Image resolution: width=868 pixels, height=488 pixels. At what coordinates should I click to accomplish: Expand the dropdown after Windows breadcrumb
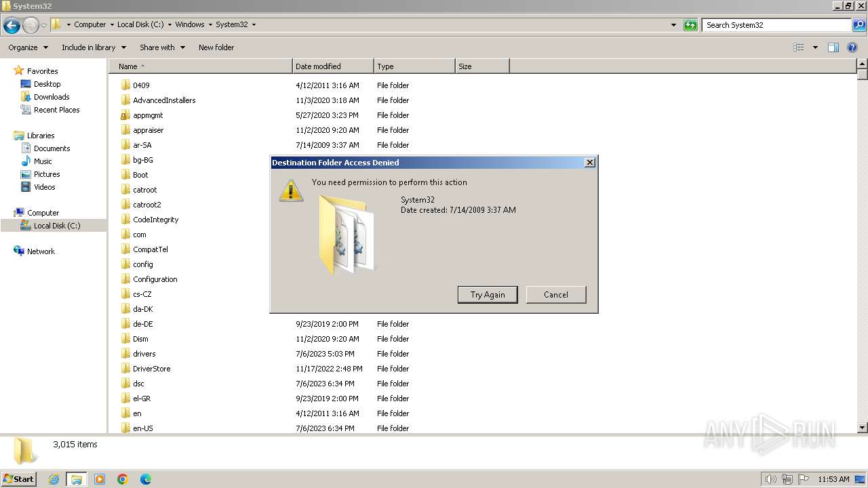pos(210,24)
